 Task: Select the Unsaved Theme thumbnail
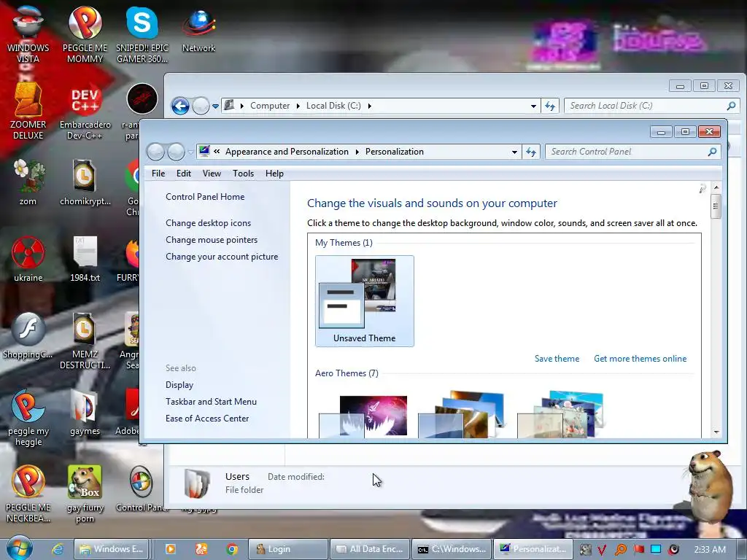pos(365,301)
